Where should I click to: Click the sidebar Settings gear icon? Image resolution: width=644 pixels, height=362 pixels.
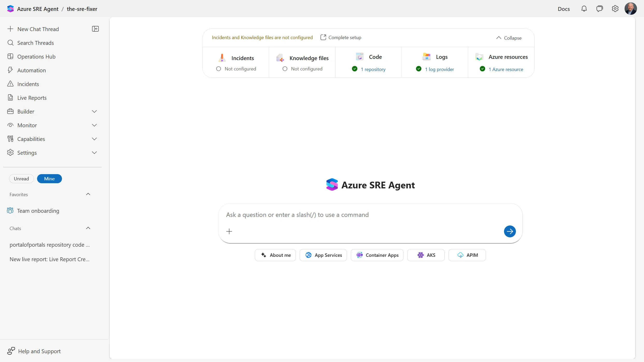click(x=10, y=152)
